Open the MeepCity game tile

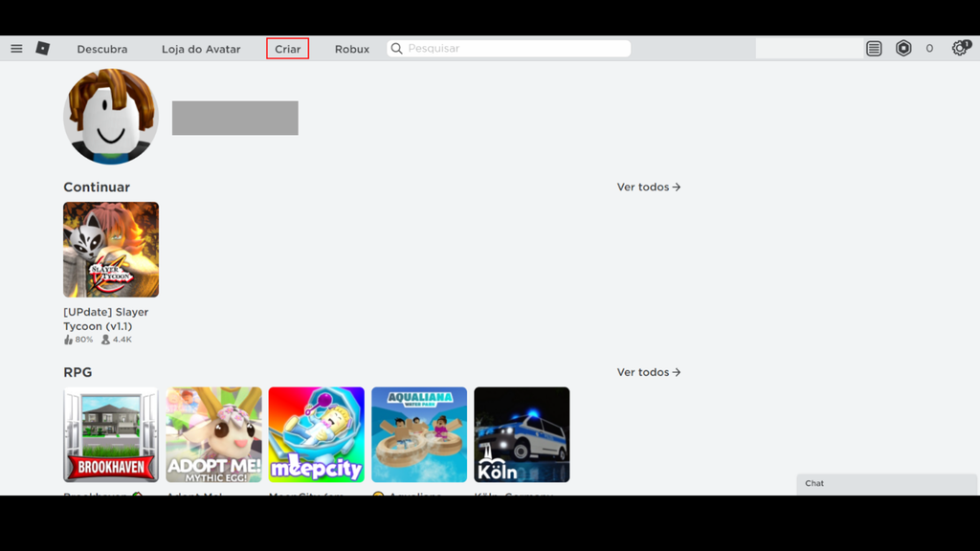click(316, 434)
